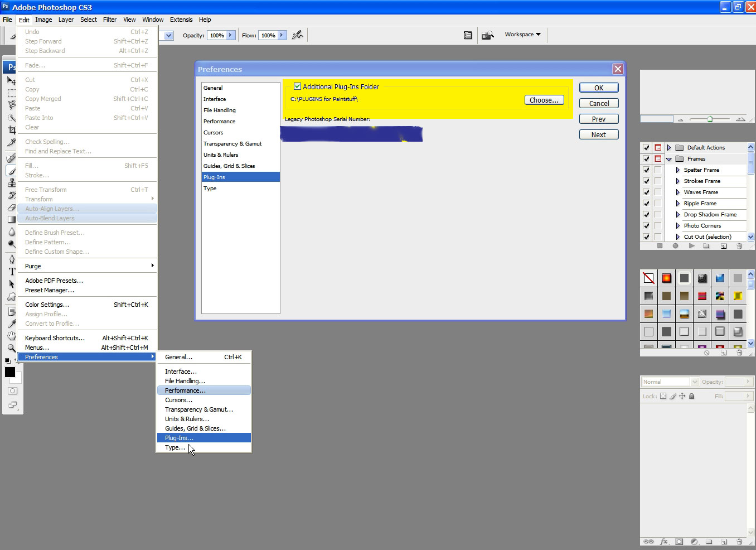Toggle Quick Mask mode in the toolbox
This screenshot has width=756, height=550.
[12, 390]
